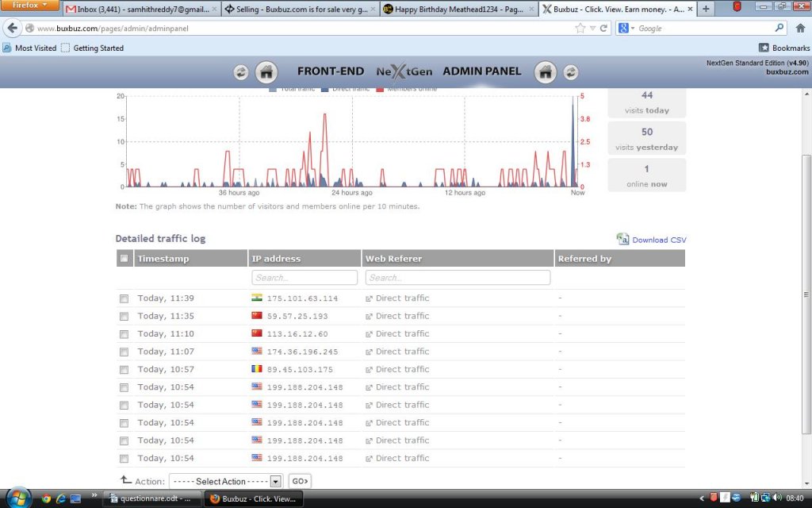
Task: Open ADMIN PANEL in the header
Action: click(481, 71)
